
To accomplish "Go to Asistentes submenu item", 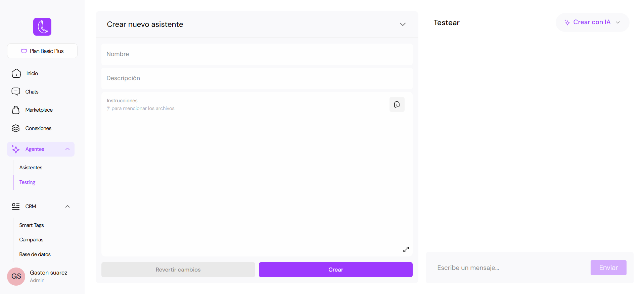I will (x=31, y=168).
